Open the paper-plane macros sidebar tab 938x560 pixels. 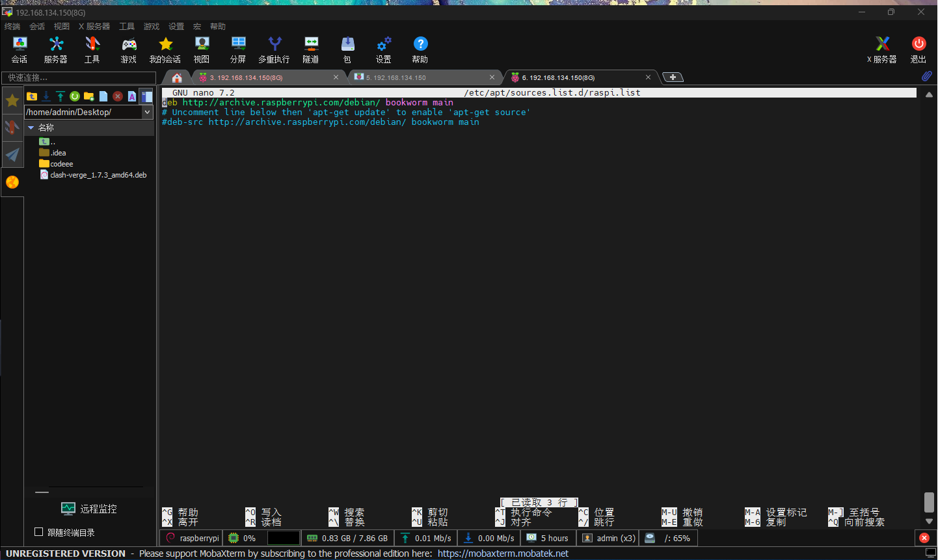[x=12, y=154]
